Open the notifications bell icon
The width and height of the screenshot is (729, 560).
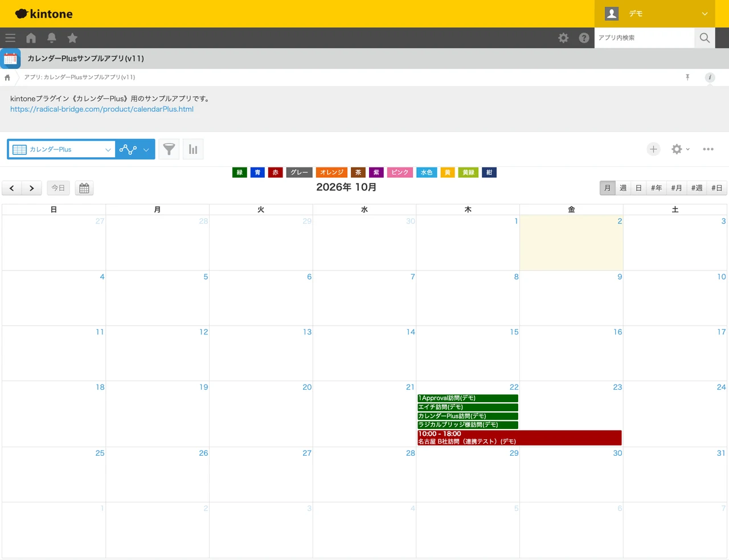(x=51, y=38)
